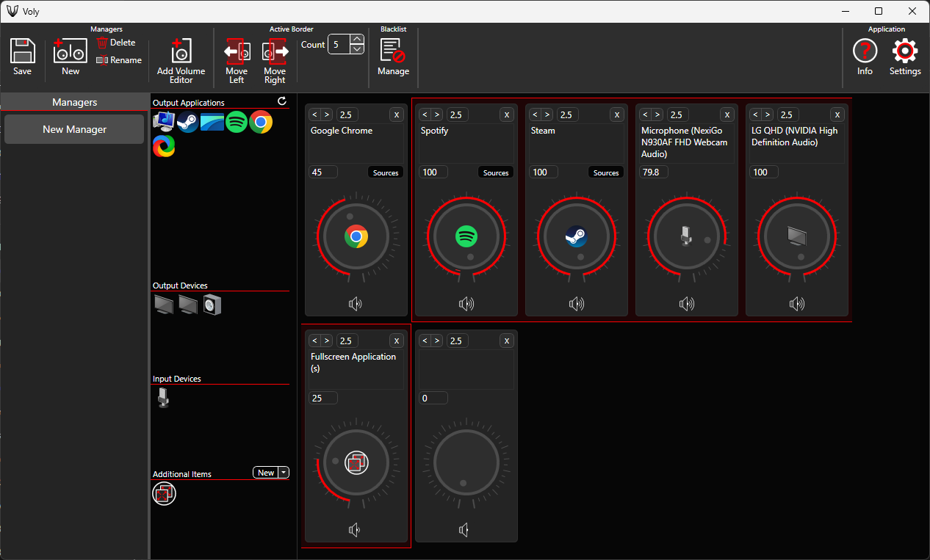Viewport: 930px width, 560px height.
Task: Select the speaker device in Output Devices
Action: click(x=212, y=304)
